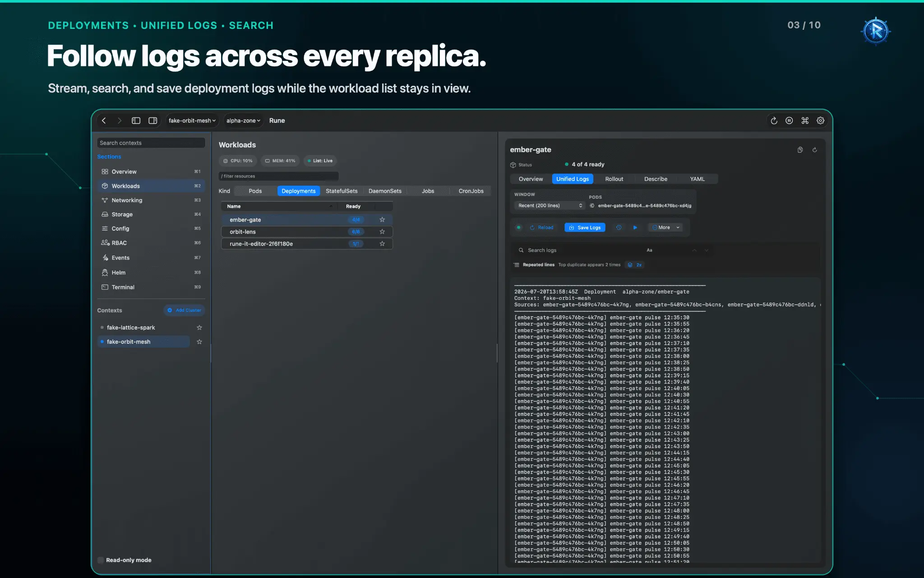
Task: Click the Networking icon in sidebar
Action: coord(105,200)
